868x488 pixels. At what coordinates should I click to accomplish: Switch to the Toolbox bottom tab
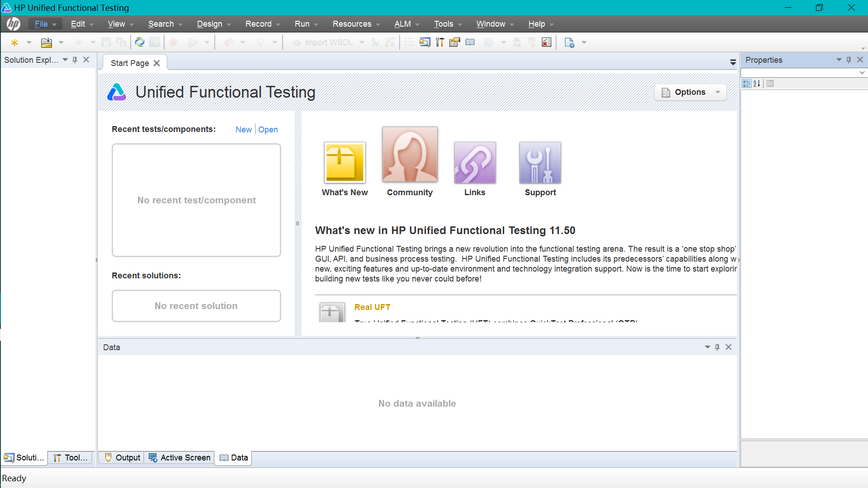pyautogui.click(x=71, y=458)
